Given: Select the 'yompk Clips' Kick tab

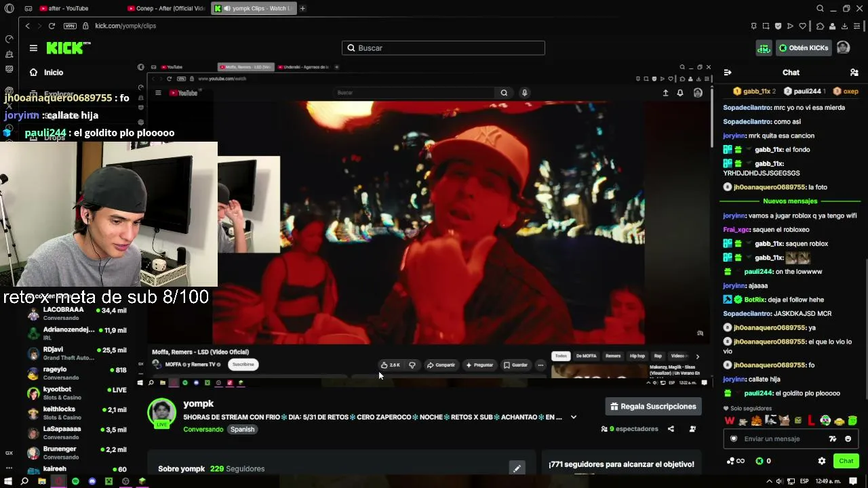Looking at the screenshot, I should tap(254, 9).
